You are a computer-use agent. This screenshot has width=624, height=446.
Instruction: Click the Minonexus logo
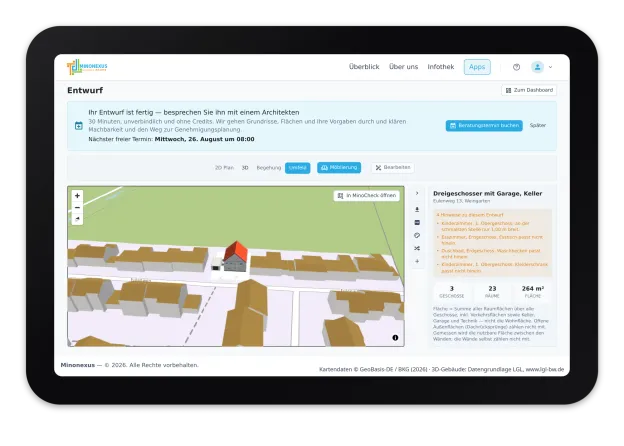(87, 66)
